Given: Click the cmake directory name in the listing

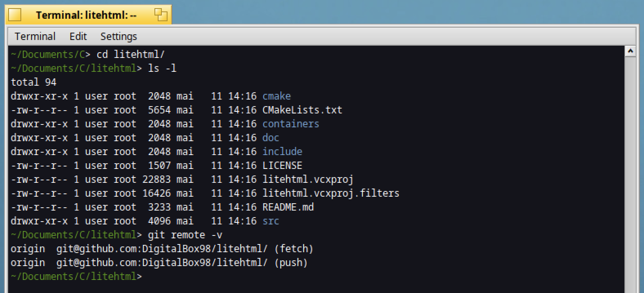Looking at the screenshot, I should [x=277, y=96].
